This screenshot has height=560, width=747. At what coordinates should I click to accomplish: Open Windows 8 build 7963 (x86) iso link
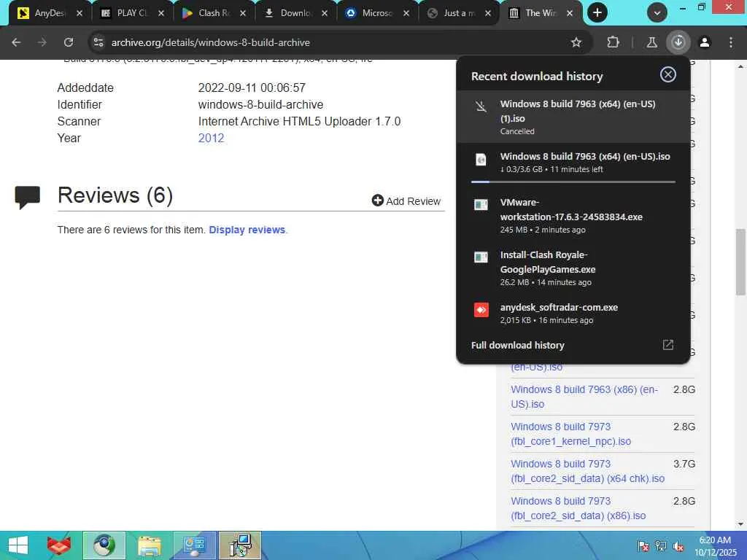(x=584, y=397)
